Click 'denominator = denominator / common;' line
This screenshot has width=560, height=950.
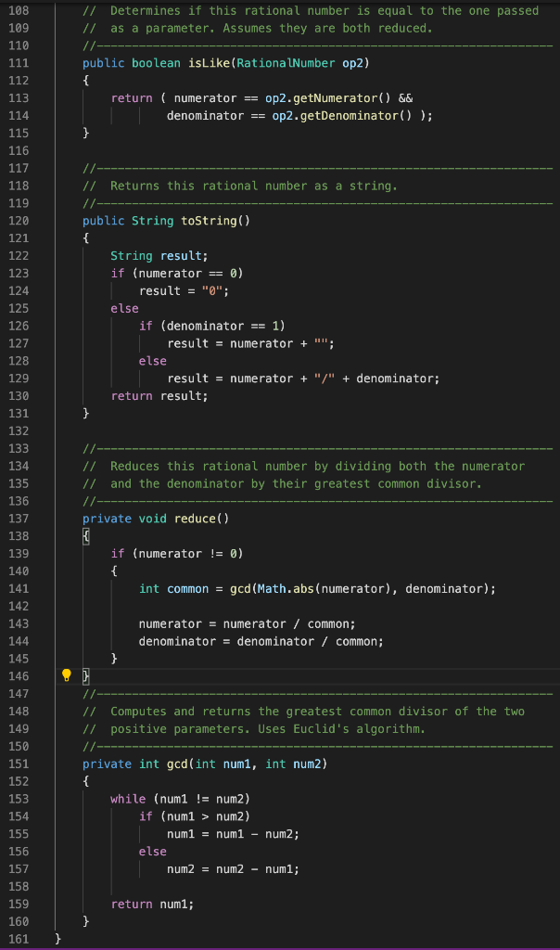click(261, 642)
